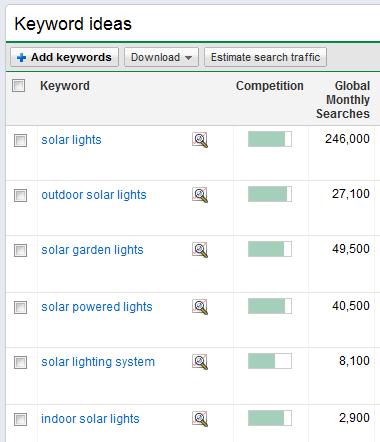Open the Download dropdown
Image resolution: width=380 pixels, height=442 pixels.
[x=161, y=57]
